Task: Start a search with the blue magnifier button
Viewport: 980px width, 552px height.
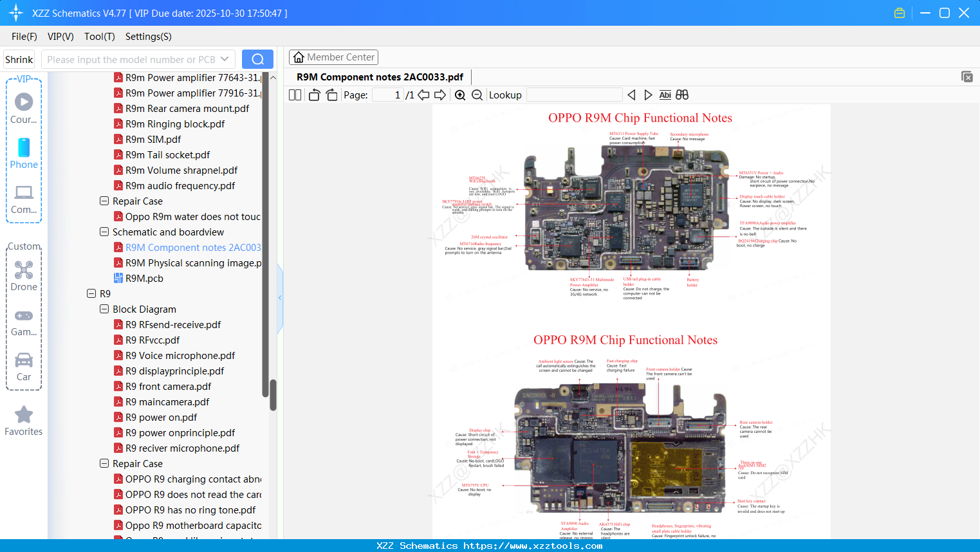Action: pyautogui.click(x=257, y=59)
